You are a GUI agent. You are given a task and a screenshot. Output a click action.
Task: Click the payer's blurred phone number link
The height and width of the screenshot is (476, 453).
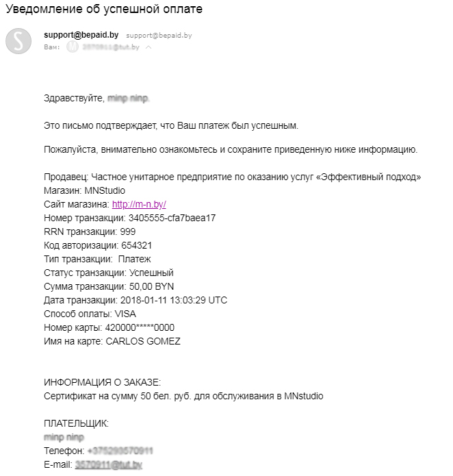(x=120, y=451)
